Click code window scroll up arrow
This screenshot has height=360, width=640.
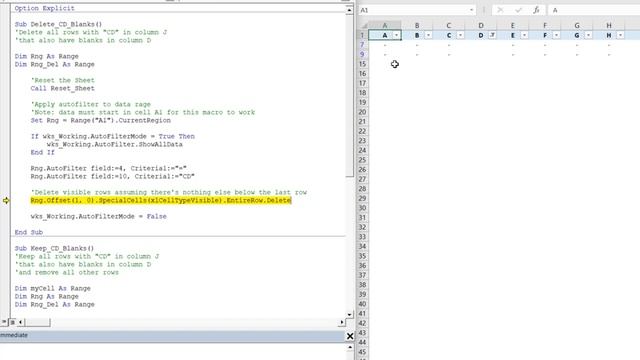coord(349,10)
